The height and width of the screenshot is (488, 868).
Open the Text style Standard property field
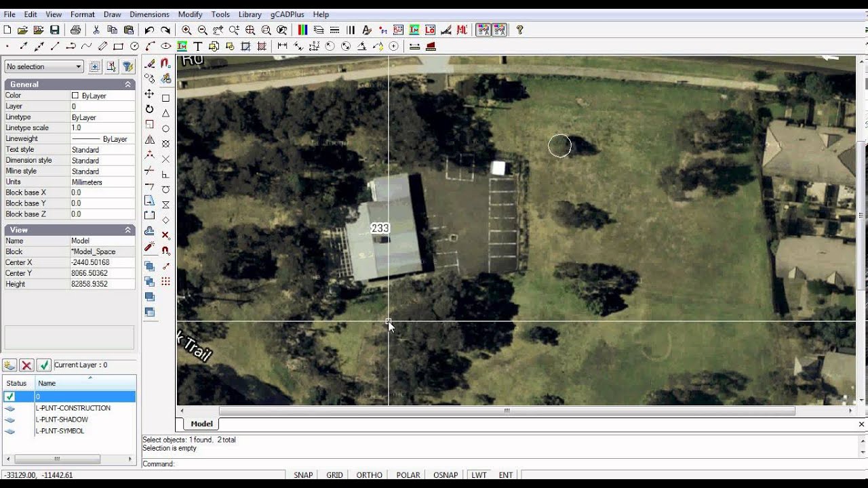pyautogui.click(x=102, y=150)
